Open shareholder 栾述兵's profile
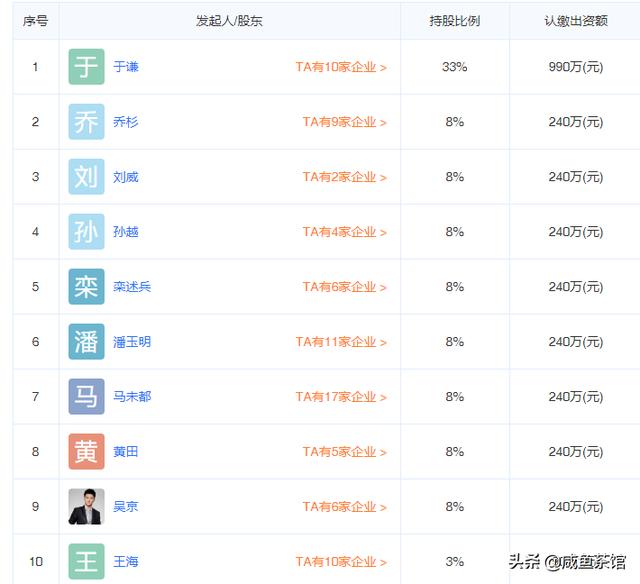The width and height of the screenshot is (640, 584). pos(132,286)
